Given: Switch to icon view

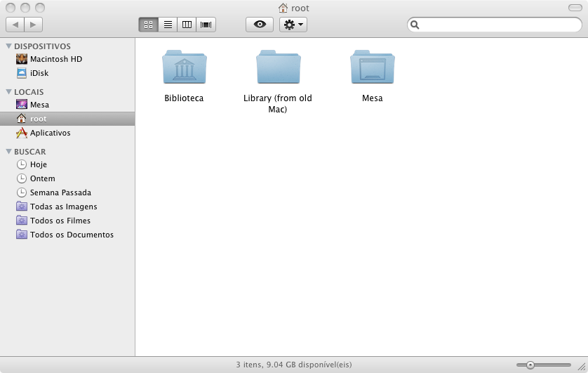Looking at the screenshot, I should [149, 25].
